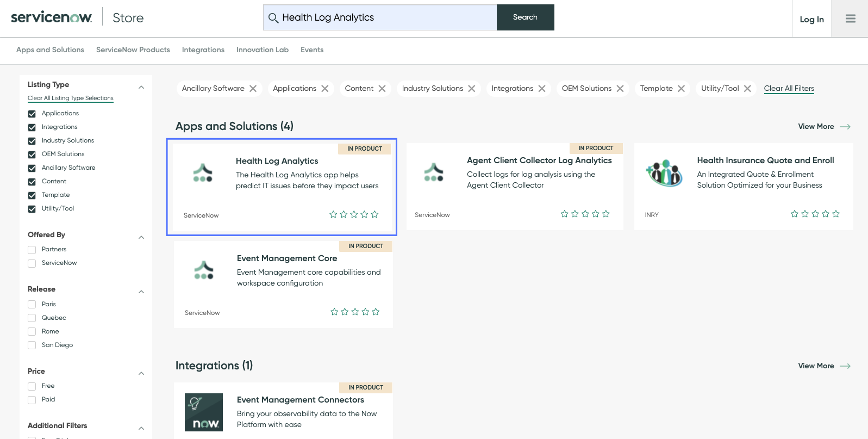Collapse the Offered By section
Screen dimensions: 868x439
[141, 237]
